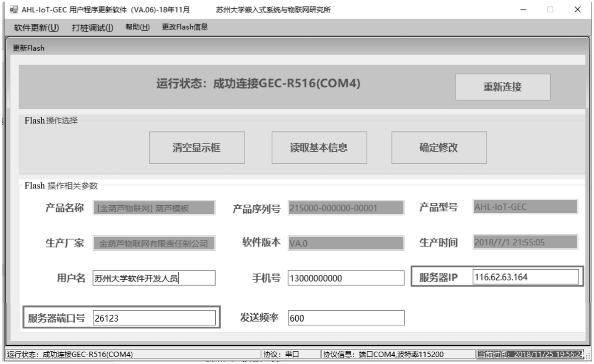Click the 软件版本 field
This screenshot has width=594, height=364.
(x=345, y=243)
